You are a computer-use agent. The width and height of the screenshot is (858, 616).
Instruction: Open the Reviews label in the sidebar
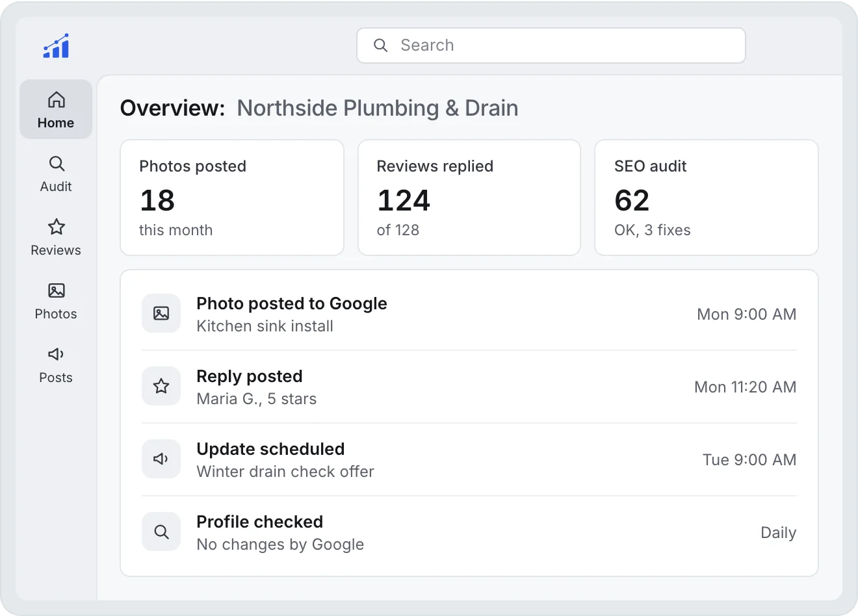56,250
